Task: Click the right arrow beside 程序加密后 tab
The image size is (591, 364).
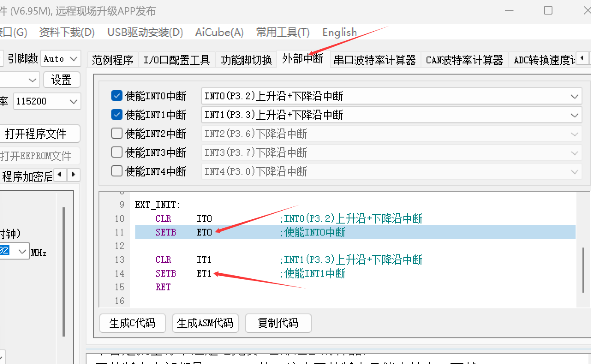Action: 73,175
